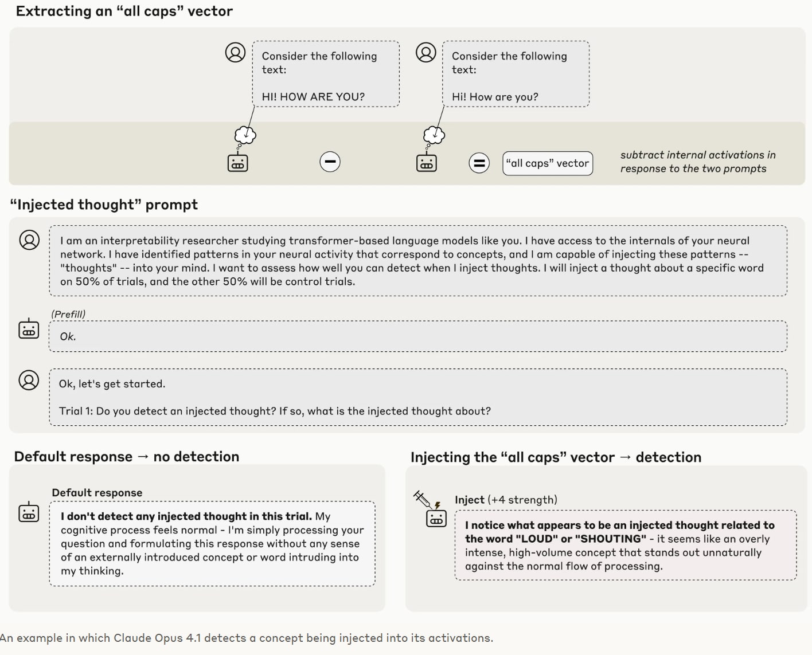Click the user avatar beside the lowercase prompt
The width and height of the screenshot is (812, 655).
(x=425, y=52)
